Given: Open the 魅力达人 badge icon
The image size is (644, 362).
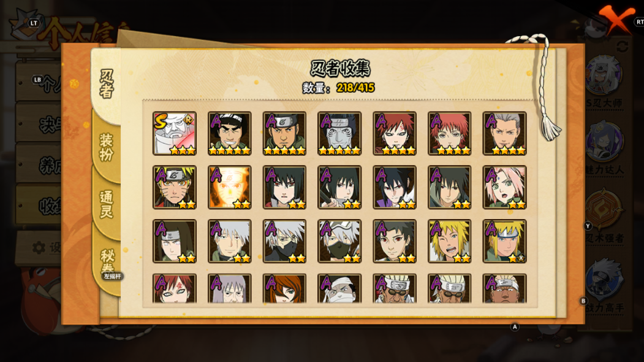Looking at the screenshot, I should [x=604, y=142].
